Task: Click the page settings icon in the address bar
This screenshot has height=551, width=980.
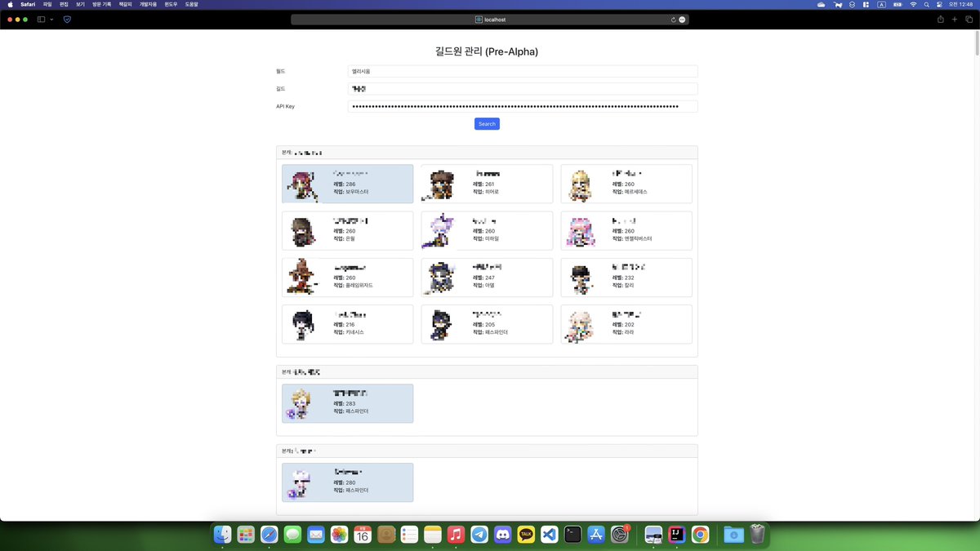Action: click(x=683, y=20)
